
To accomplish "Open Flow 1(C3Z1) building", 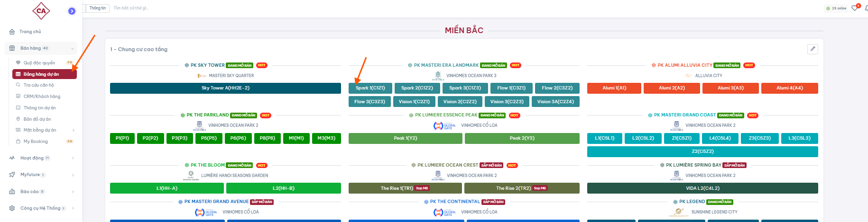I will point(511,88).
